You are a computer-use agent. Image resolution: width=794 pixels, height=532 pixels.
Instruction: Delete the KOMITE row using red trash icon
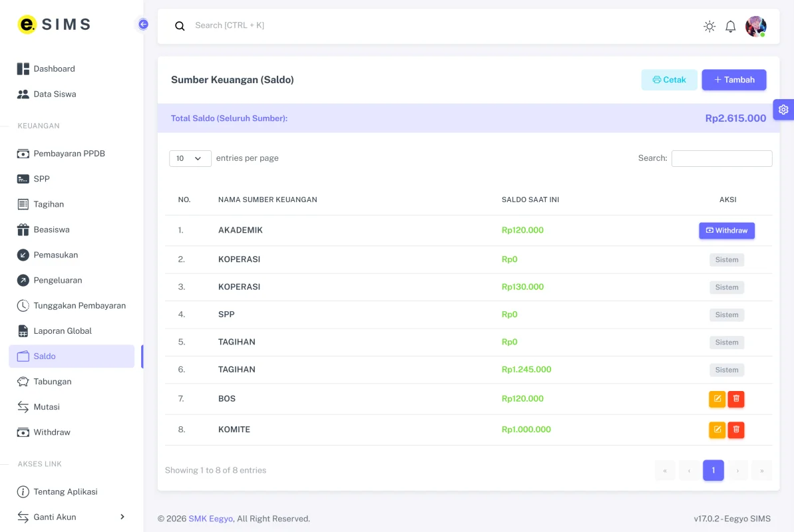pos(736,430)
